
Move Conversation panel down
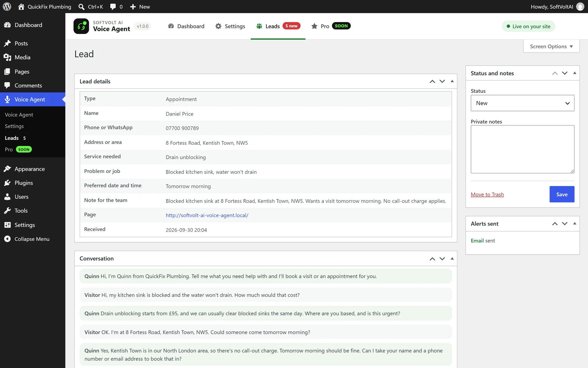coord(442,259)
